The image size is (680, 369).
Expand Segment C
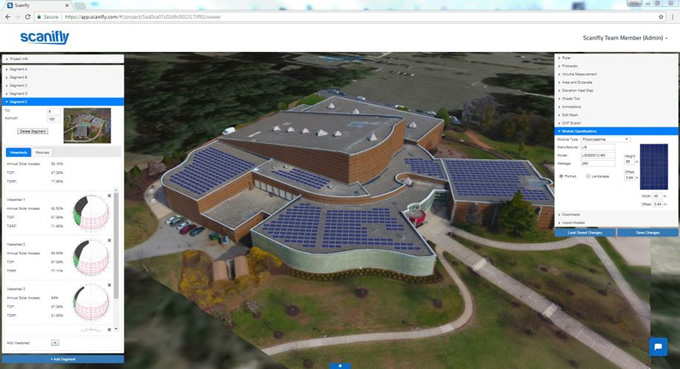point(63,85)
